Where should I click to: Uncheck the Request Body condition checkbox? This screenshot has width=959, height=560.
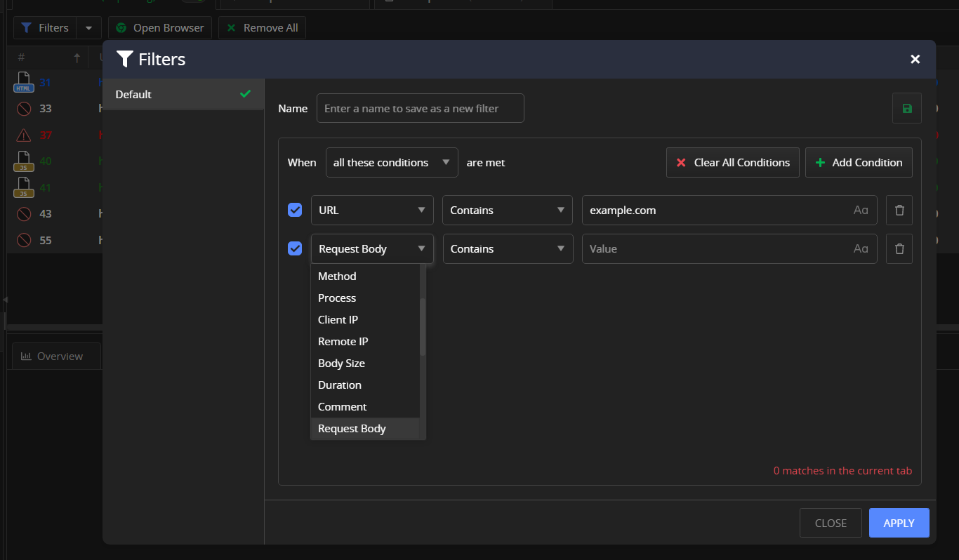[x=295, y=248]
